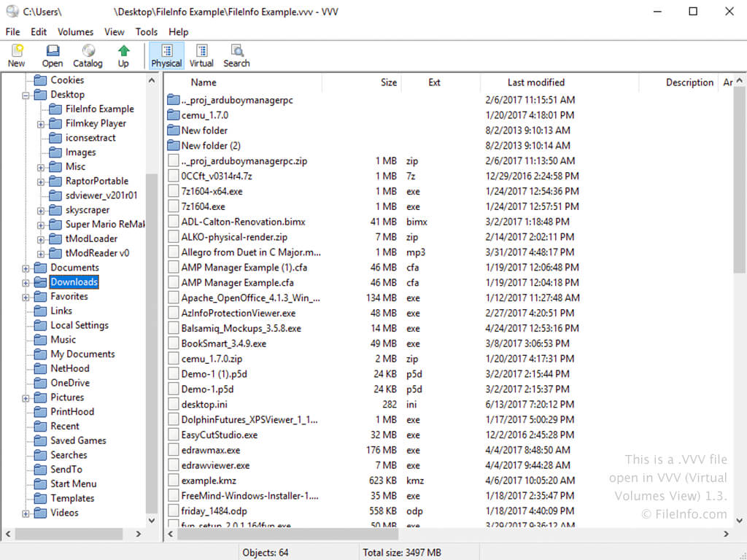Image resolution: width=747 pixels, height=560 pixels.
Task: Open the Volumes menu
Action: click(x=75, y=32)
